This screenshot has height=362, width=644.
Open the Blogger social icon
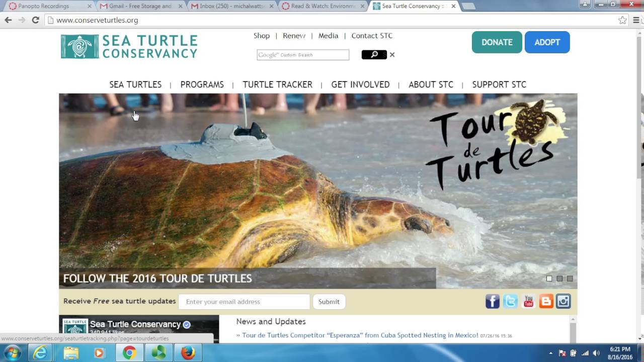pos(546,302)
